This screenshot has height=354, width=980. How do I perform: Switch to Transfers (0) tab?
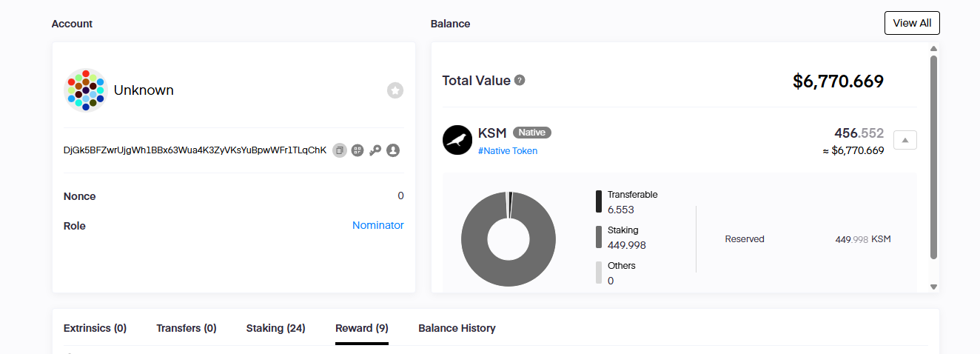point(187,328)
